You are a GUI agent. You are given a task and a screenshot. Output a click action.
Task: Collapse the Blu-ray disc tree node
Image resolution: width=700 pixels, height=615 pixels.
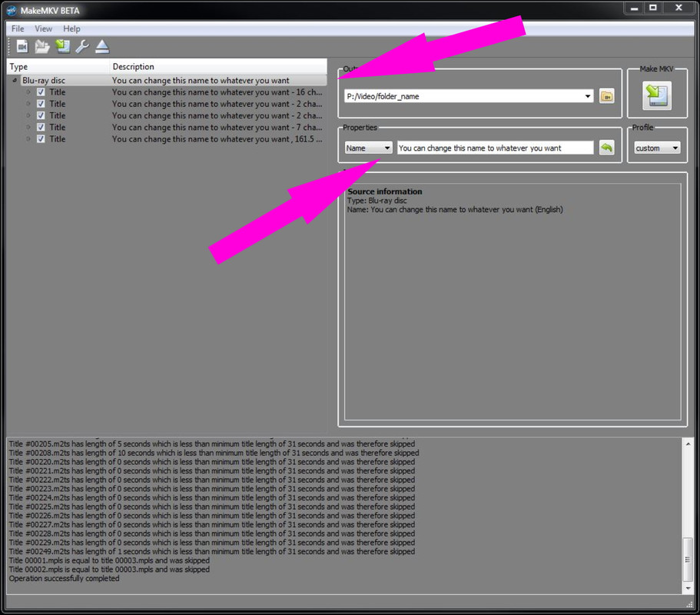(x=15, y=81)
